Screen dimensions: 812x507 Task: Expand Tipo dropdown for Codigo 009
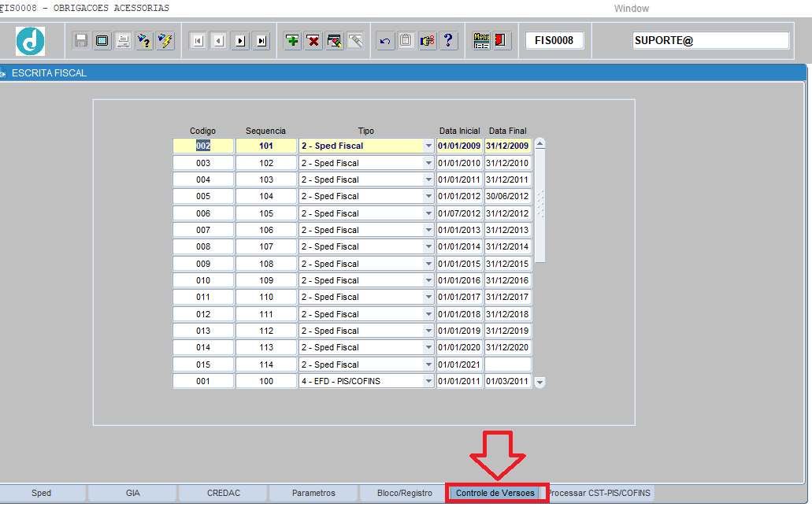coord(428,264)
